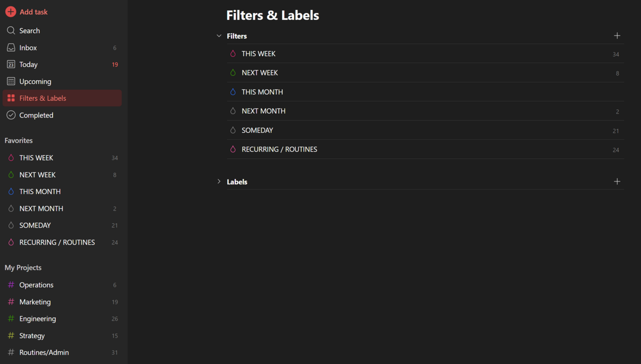Open the Search icon in sidebar

11,30
